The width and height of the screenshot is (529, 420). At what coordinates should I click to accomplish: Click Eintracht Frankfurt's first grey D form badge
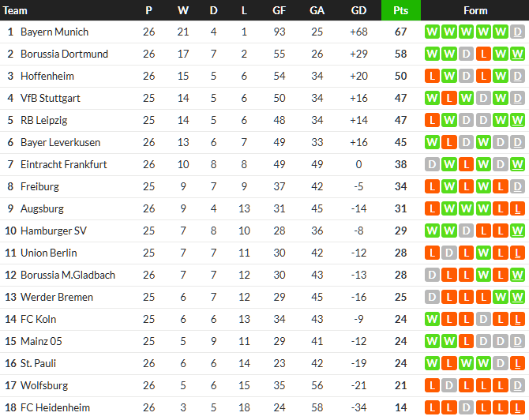coord(431,165)
